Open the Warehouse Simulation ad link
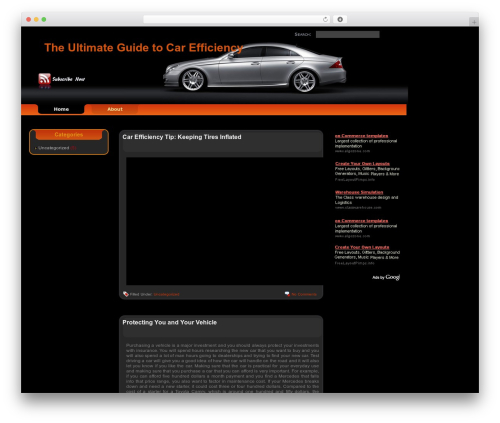The image size is (500, 423). 359,192
